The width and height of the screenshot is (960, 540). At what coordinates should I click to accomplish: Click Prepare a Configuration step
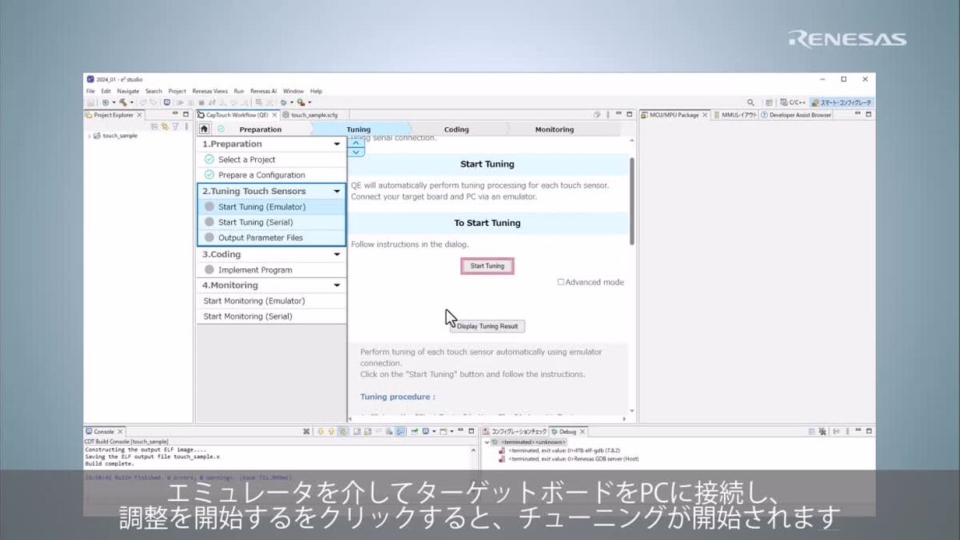click(x=272, y=175)
